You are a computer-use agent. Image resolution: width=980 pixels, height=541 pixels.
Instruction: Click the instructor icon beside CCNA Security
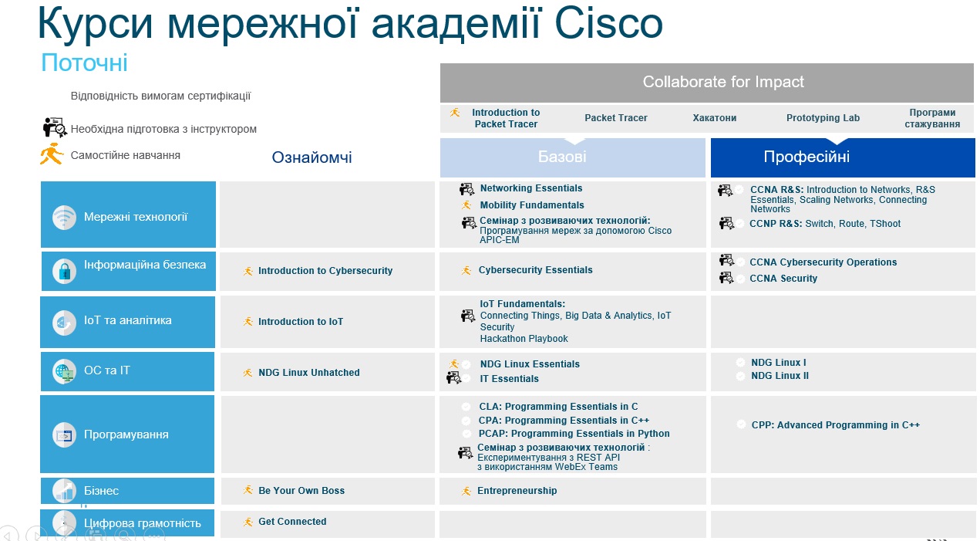click(726, 278)
